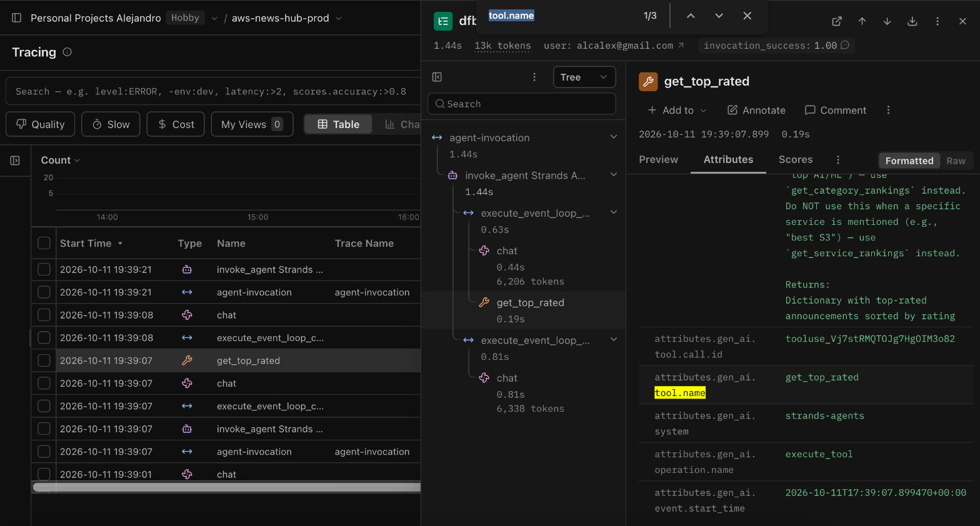The width and height of the screenshot is (980, 526).
Task: Go to previous trace arrow
Action: 862,21
